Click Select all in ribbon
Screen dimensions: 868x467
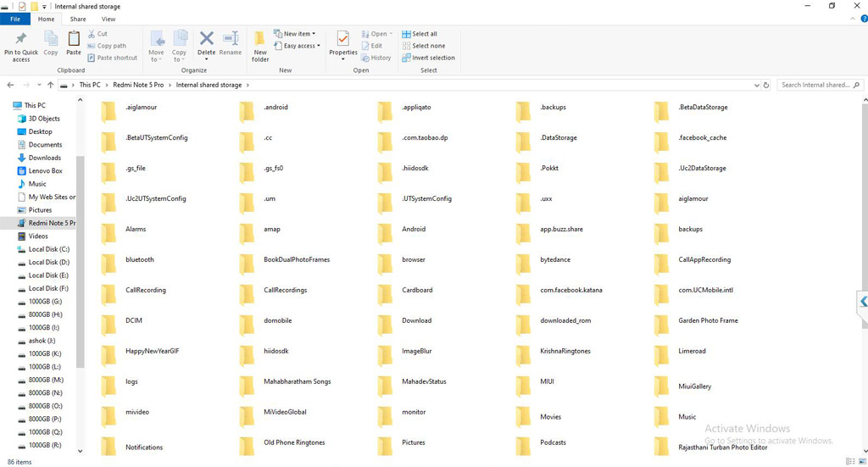pyautogui.click(x=420, y=34)
